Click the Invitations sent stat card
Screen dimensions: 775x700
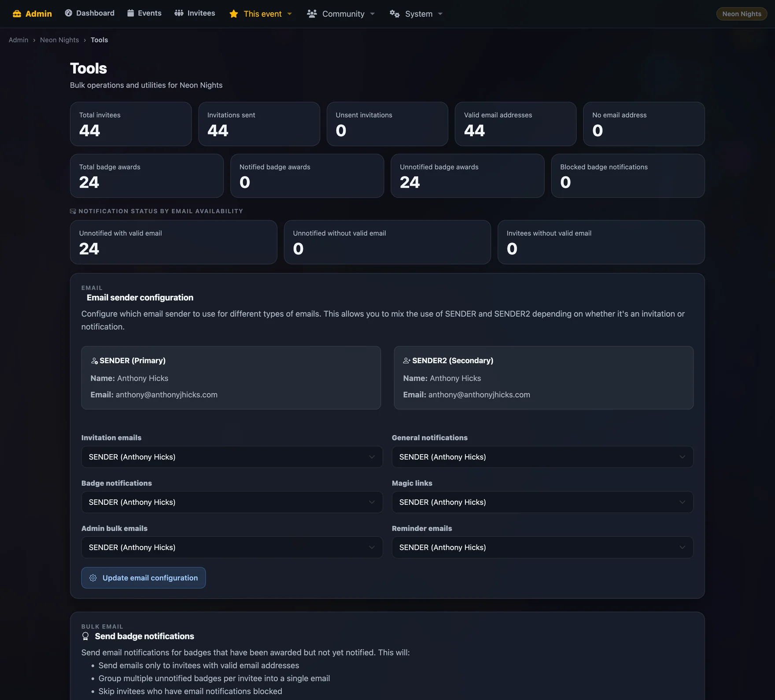[x=259, y=124]
